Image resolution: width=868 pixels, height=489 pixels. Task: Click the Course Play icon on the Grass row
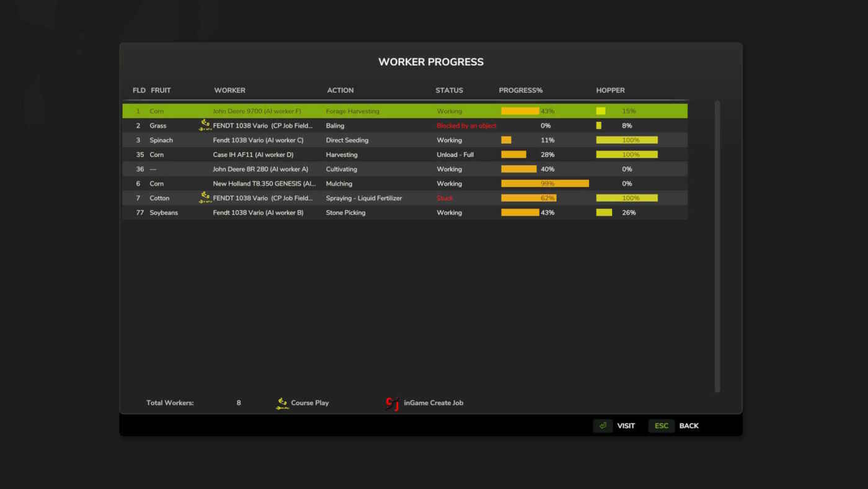(205, 125)
